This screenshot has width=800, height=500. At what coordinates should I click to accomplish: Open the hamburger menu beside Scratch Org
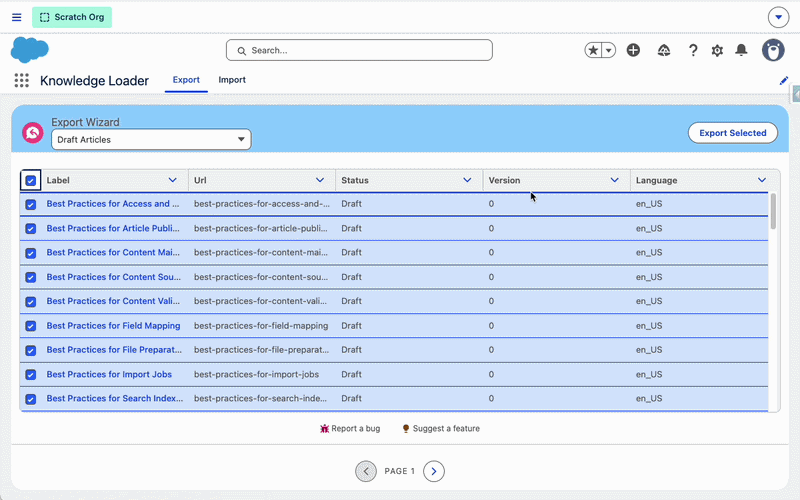[16, 17]
